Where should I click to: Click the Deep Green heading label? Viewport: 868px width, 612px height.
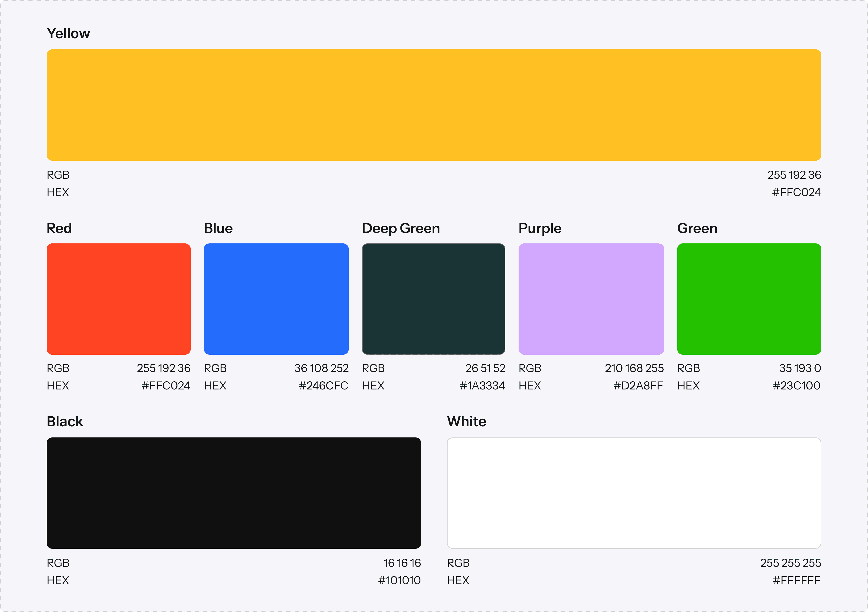(401, 229)
